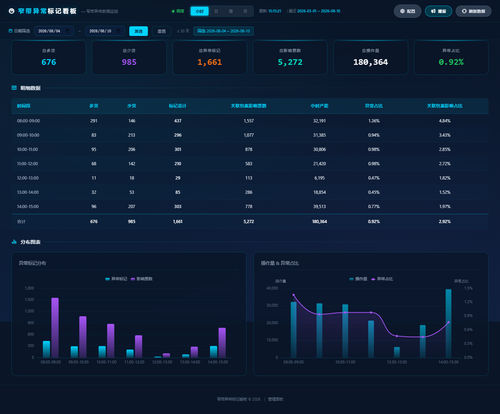The image size is (500, 414).
Task: Click the card showing 180,364
Action: pyautogui.click(x=371, y=57)
